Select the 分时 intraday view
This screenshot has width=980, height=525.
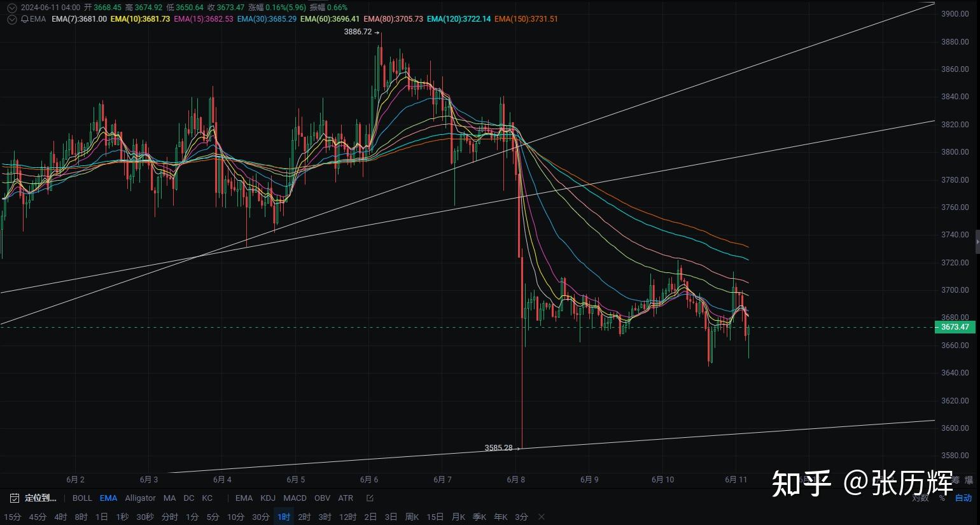pos(170,517)
